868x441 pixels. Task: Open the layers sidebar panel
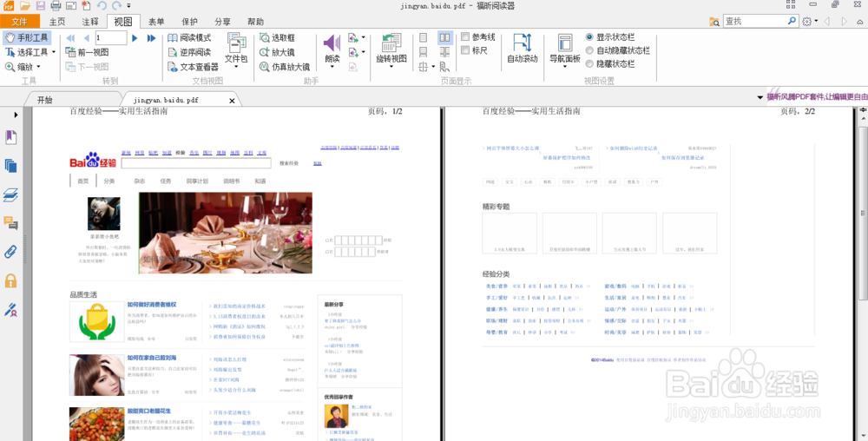pyautogui.click(x=10, y=194)
